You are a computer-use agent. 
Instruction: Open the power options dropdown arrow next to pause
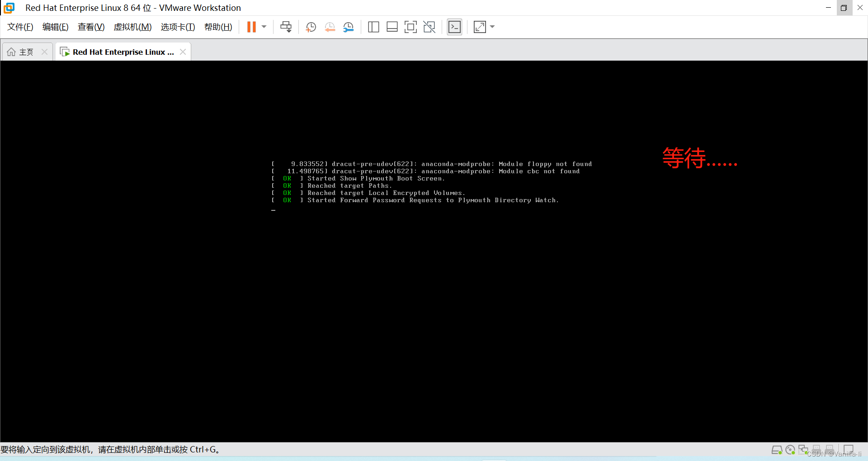[264, 27]
